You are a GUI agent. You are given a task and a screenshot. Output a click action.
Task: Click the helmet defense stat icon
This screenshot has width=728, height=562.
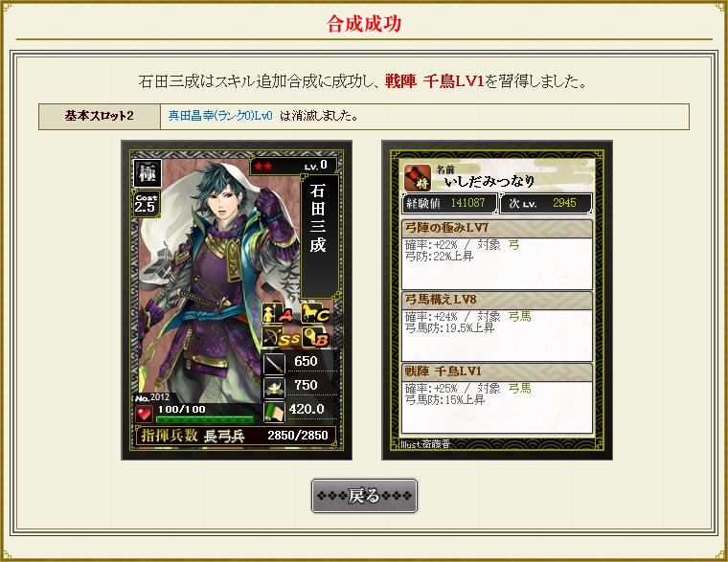274,387
